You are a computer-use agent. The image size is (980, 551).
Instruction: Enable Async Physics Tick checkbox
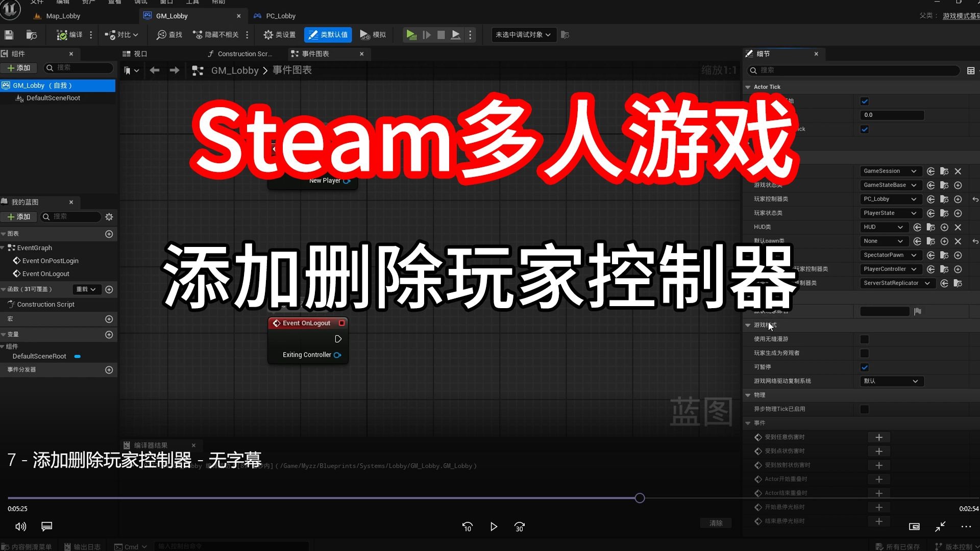pos(865,409)
